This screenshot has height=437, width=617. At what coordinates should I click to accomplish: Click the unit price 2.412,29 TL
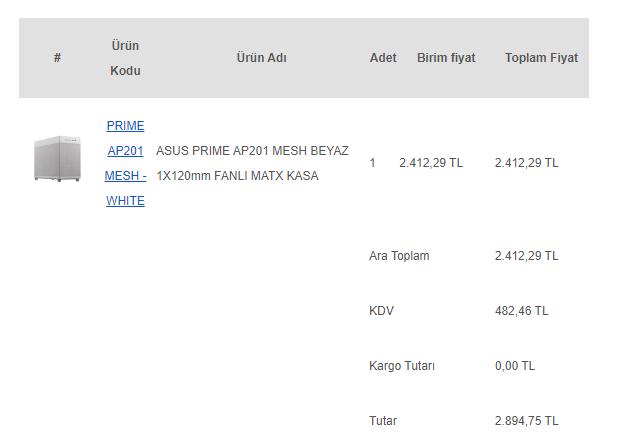pyautogui.click(x=431, y=163)
